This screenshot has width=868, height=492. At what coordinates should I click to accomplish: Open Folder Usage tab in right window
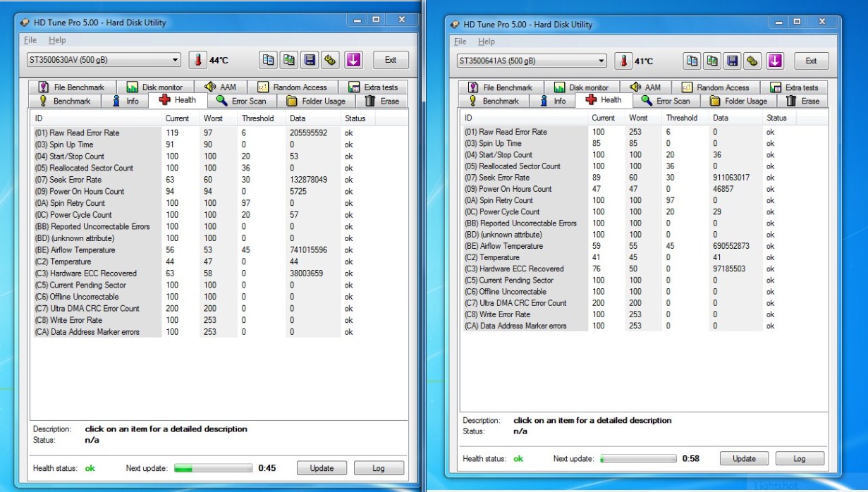[739, 101]
